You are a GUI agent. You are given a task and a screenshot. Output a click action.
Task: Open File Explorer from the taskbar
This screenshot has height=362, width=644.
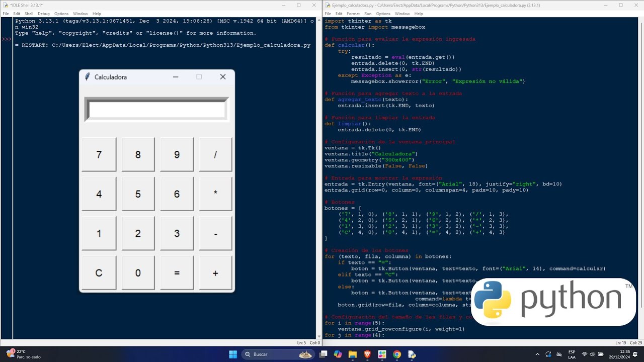(x=353, y=354)
